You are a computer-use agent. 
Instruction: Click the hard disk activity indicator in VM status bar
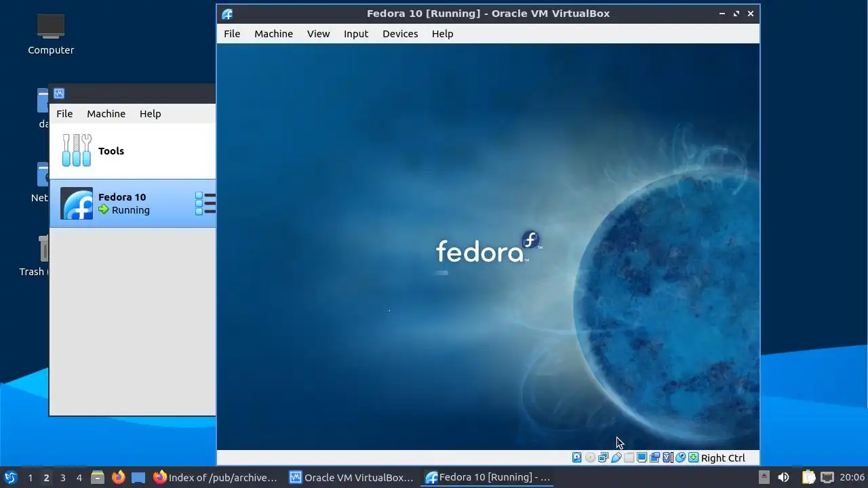coord(576,457)
